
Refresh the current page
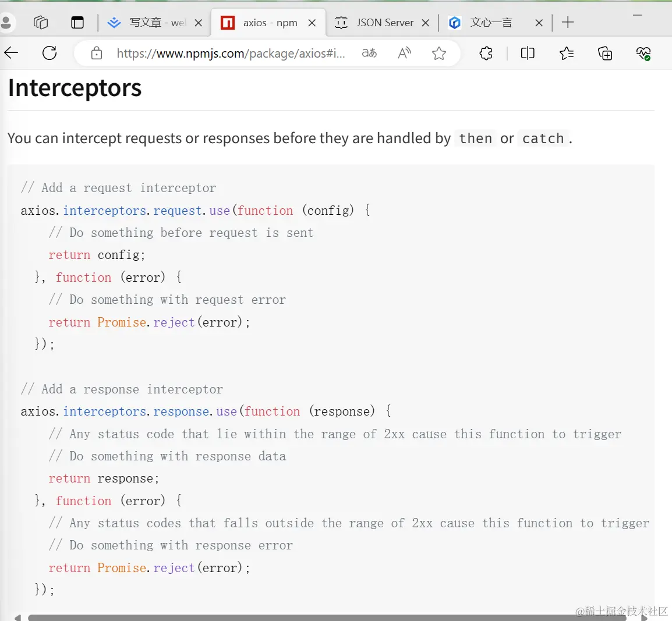(49, 53)
